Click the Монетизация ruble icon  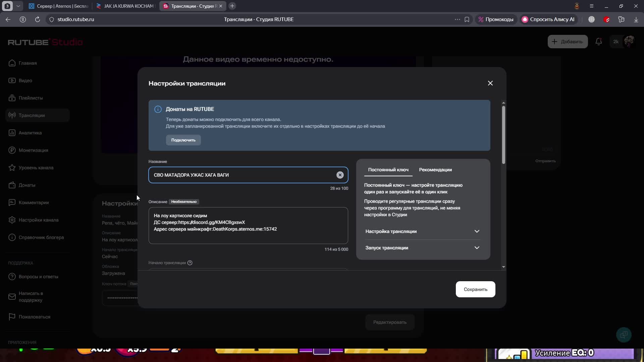click(12, 150)
